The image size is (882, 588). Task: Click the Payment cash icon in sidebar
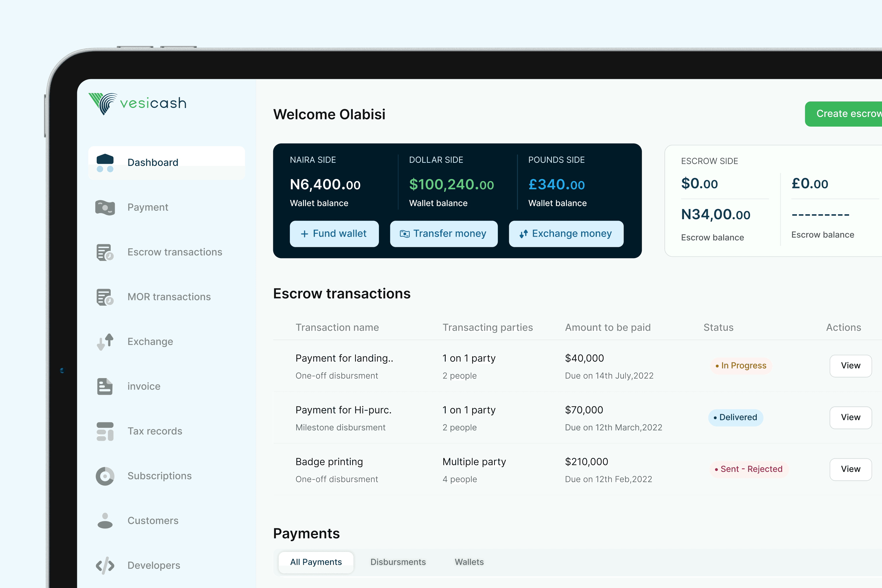[105, 207]
